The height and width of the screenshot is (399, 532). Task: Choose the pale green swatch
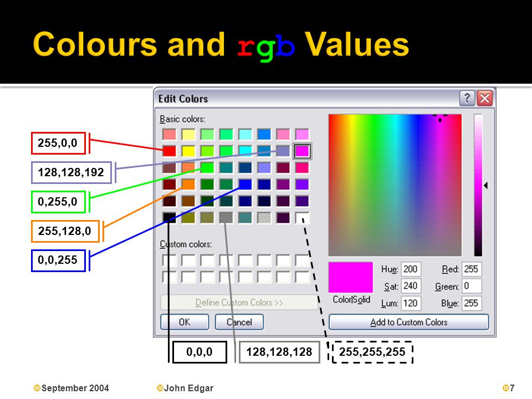pyautogui.click(x=207, y=134)
